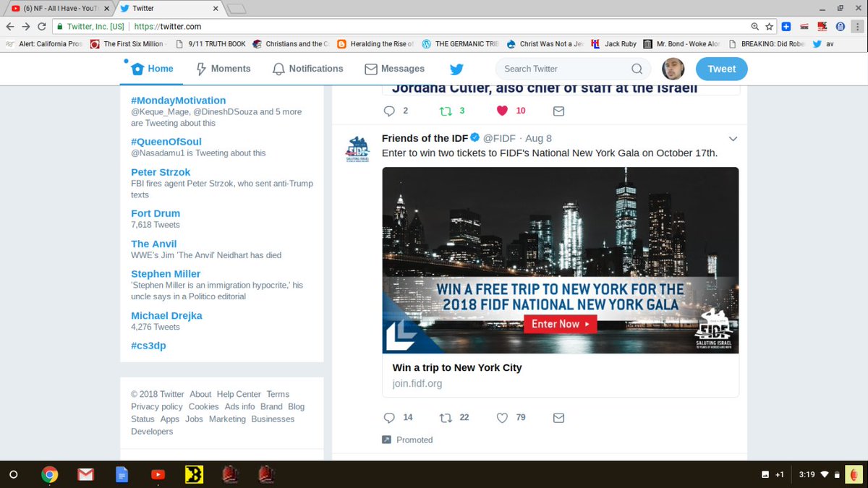This screenshot has width=868, height=488.
Task: Open the yellow B app on the shelf
Action: (x=194, y=475)
